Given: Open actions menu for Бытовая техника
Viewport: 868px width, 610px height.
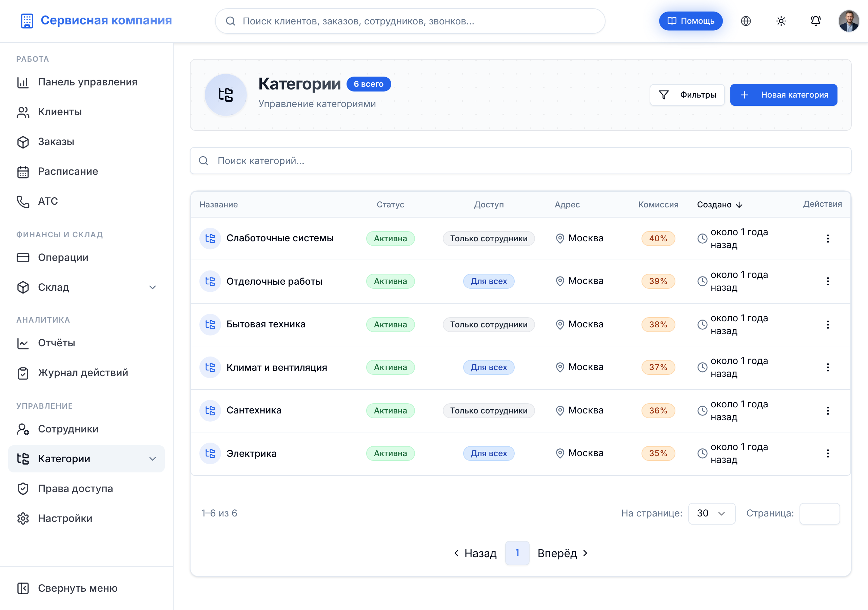Looking at the screenshot, I should (x=828, y=325).
